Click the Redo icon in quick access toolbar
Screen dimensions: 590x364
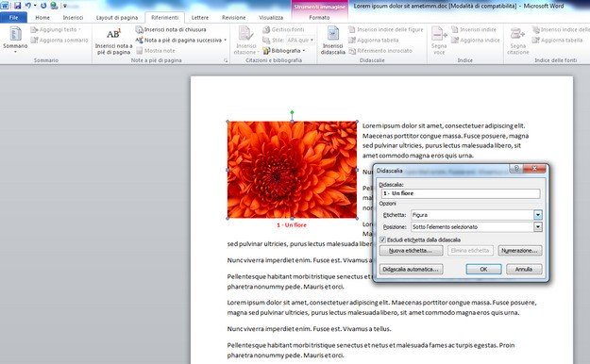click(43, 6)
